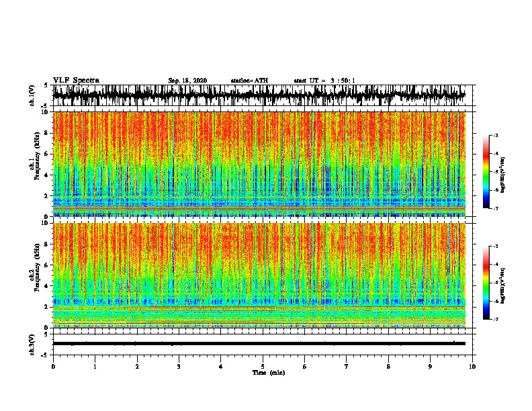Click the ch.1 voltage waveform trace at the top
532x411 pixels.
pos(259,95)
